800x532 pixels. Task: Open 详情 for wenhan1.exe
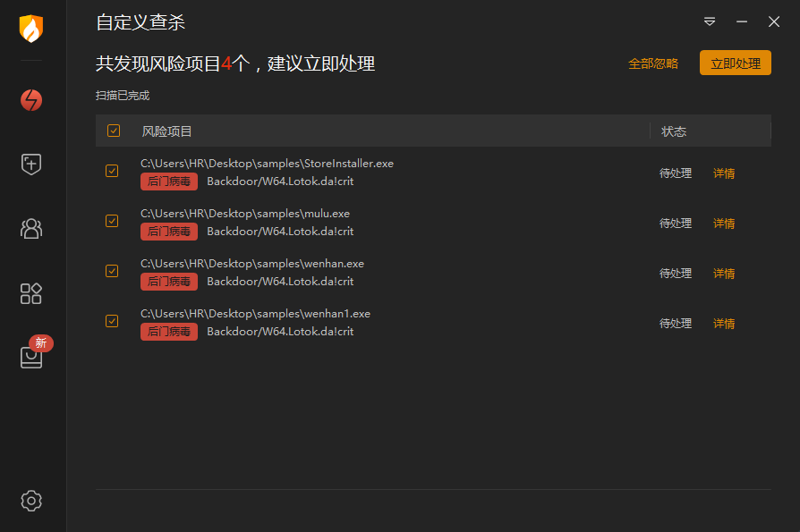[723, 324]
